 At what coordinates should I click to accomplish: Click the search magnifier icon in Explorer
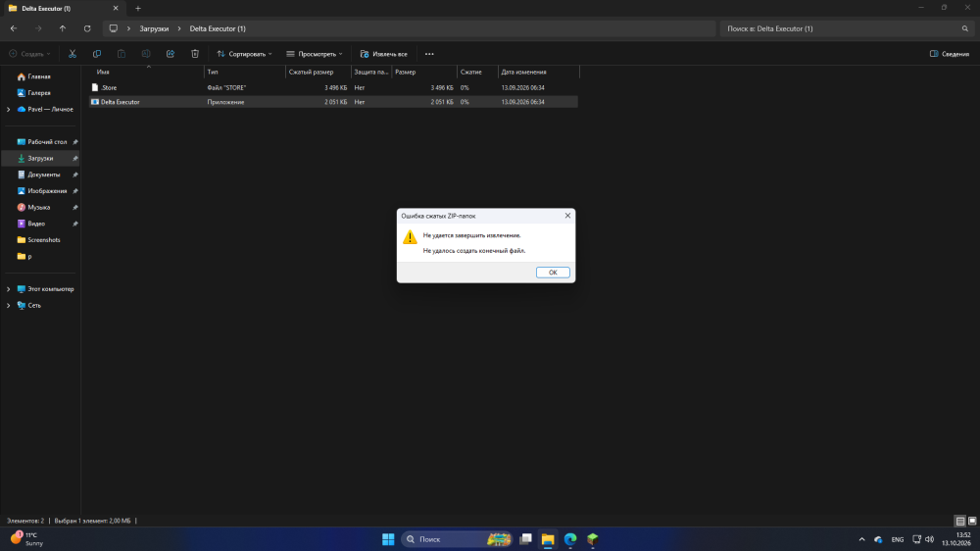point(965,28)
